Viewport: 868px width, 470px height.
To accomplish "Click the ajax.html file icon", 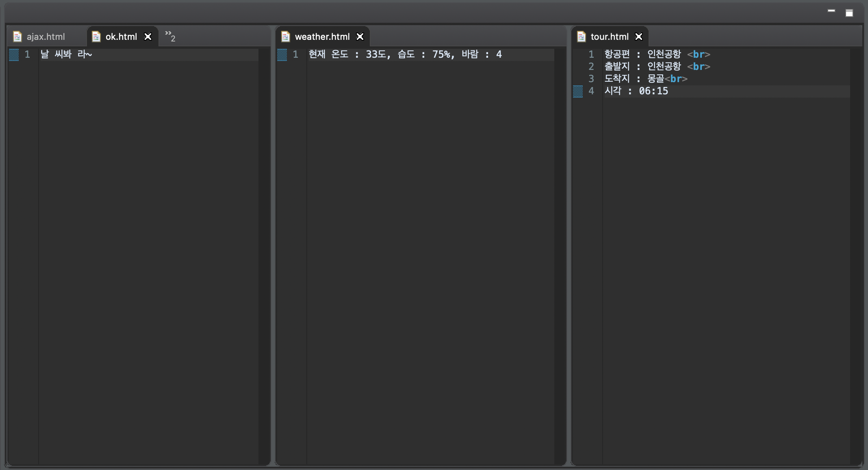I will [17, 37].
